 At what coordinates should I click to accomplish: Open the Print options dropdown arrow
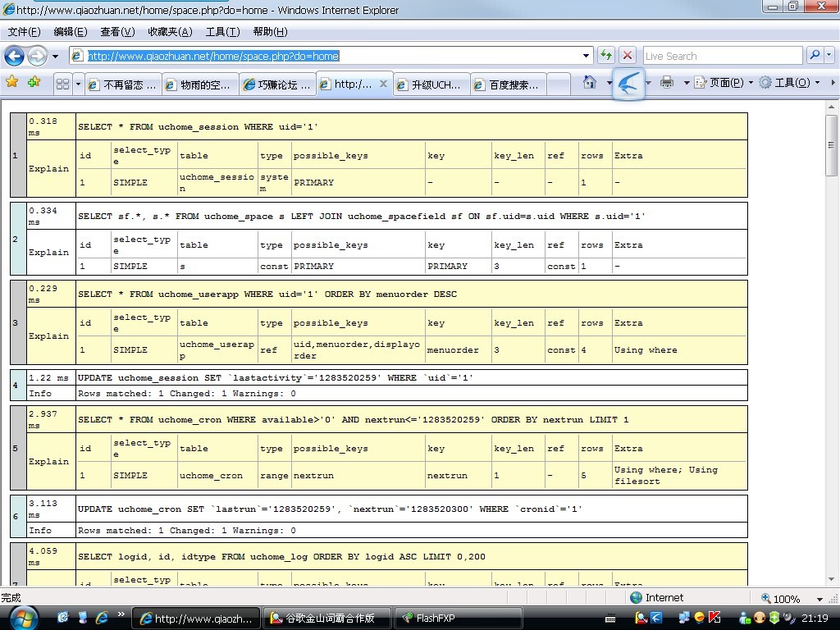pyautogui.click(x=687, y=83)
